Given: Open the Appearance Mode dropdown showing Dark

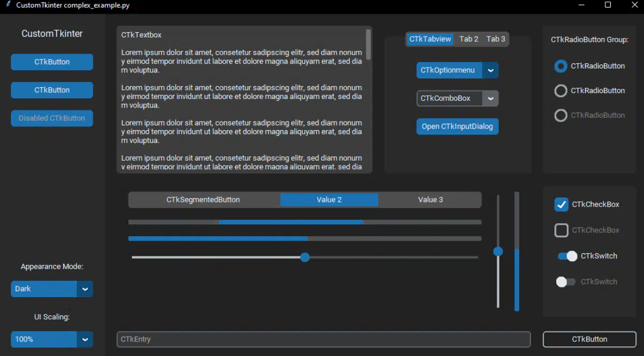Looking at the screenshot, I should click(x=52, y=289).
